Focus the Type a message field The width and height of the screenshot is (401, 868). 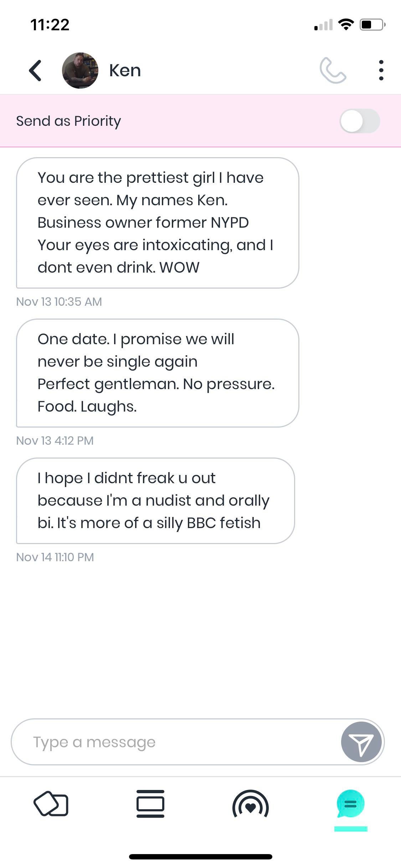[x=175, y=742]
